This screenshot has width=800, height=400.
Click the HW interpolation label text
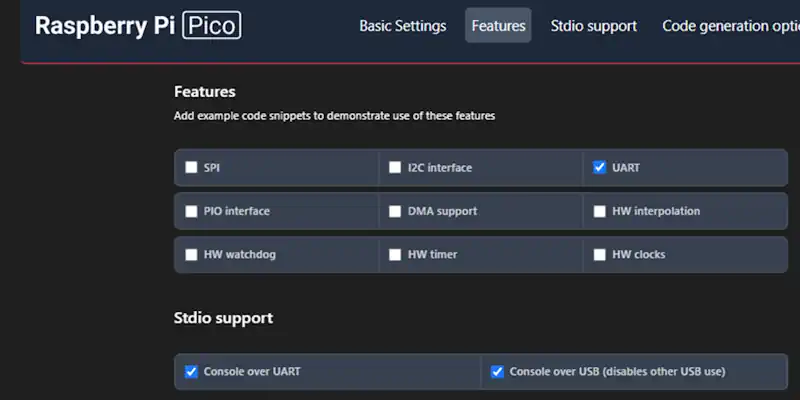(x=656, y=211)
